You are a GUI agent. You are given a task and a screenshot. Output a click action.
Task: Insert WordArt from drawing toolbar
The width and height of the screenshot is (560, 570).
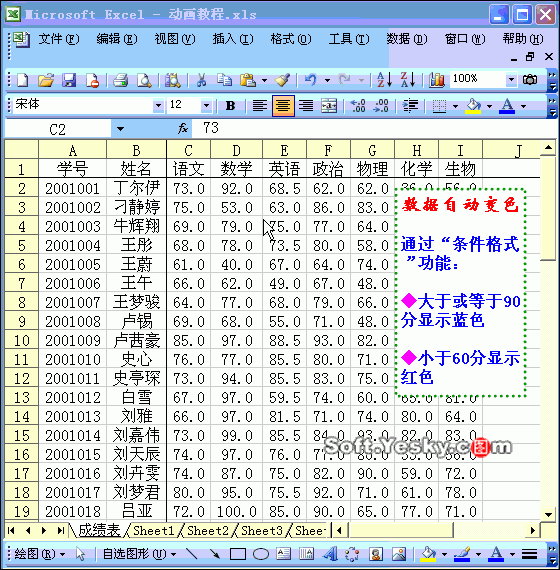(331, 554)
